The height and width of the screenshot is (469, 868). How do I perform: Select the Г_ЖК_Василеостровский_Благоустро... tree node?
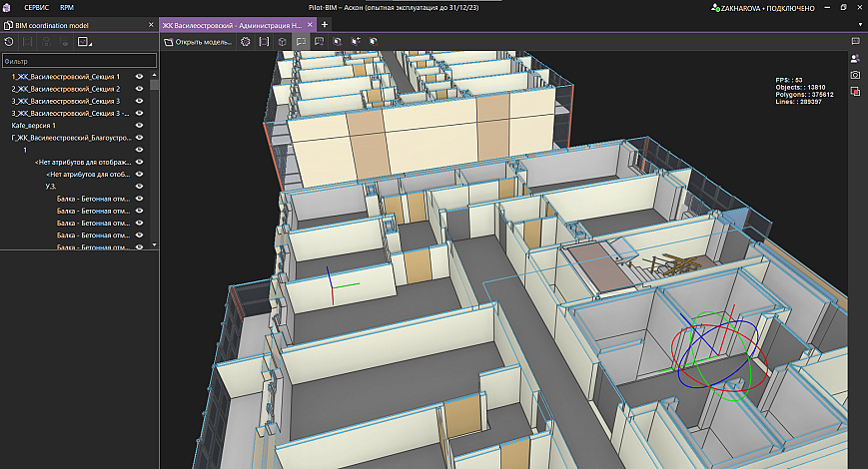click(70, 138)
